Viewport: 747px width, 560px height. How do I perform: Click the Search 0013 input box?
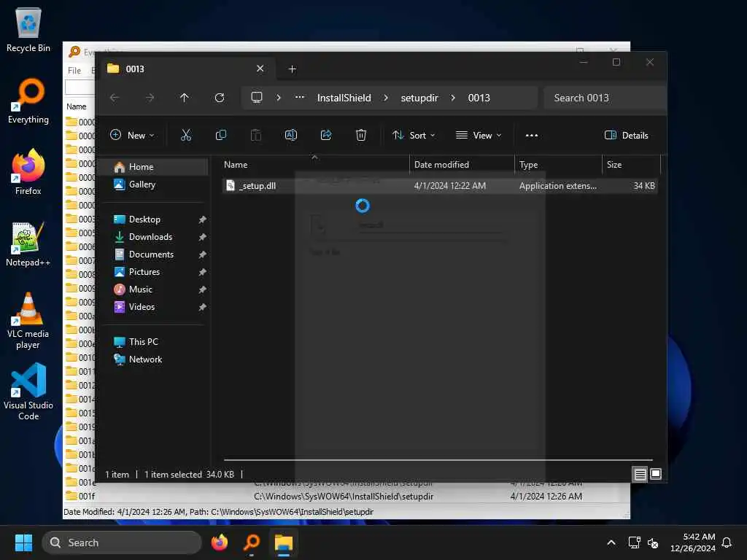tap(605, 98)
